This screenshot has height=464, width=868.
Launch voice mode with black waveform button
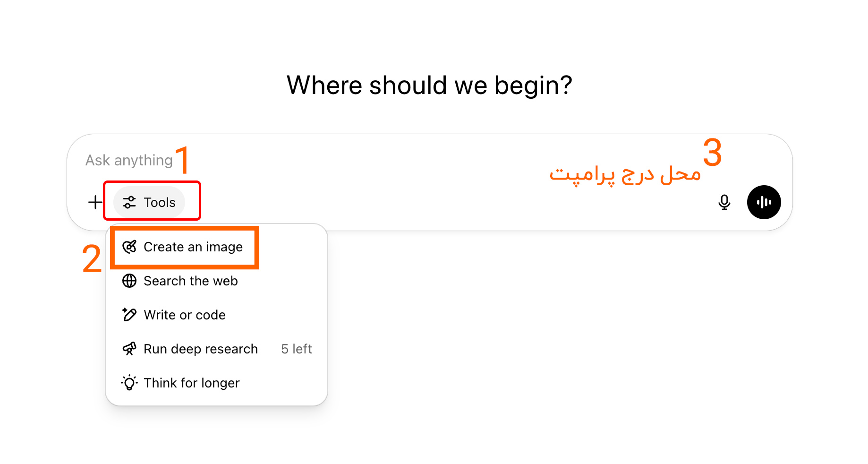pos(764,202)
